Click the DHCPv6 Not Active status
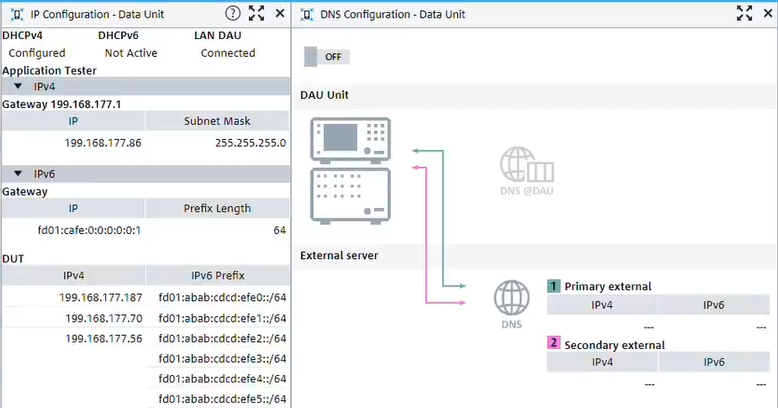The height and width of the screenshot is (408, 778). pyautogui.click(x=131, y=53)
